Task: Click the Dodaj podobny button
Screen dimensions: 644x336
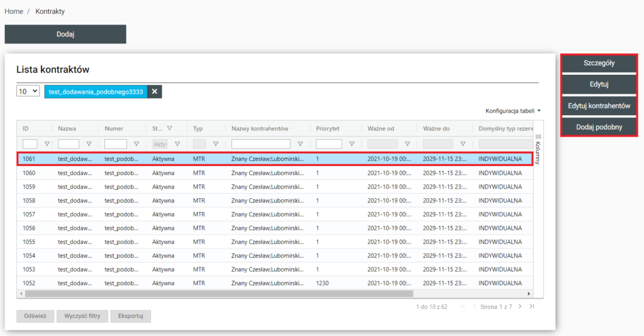Action: pos(599,127)
